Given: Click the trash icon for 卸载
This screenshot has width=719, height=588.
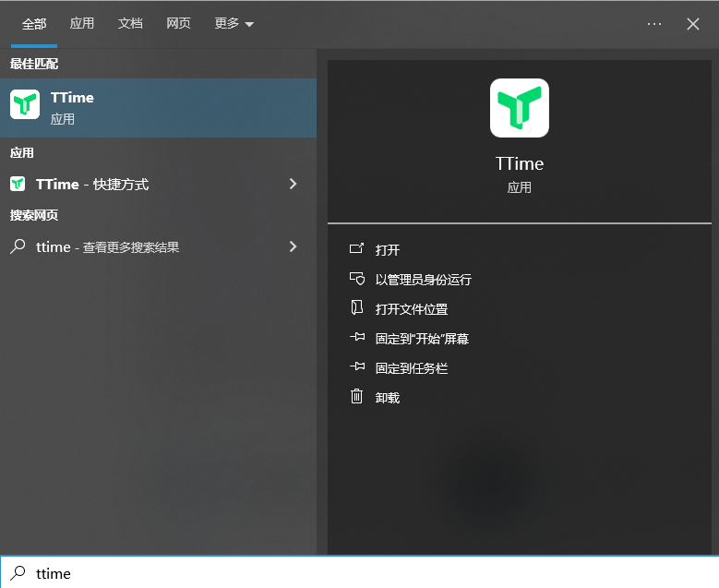Looking at the screenshot, I should [357, 397].
